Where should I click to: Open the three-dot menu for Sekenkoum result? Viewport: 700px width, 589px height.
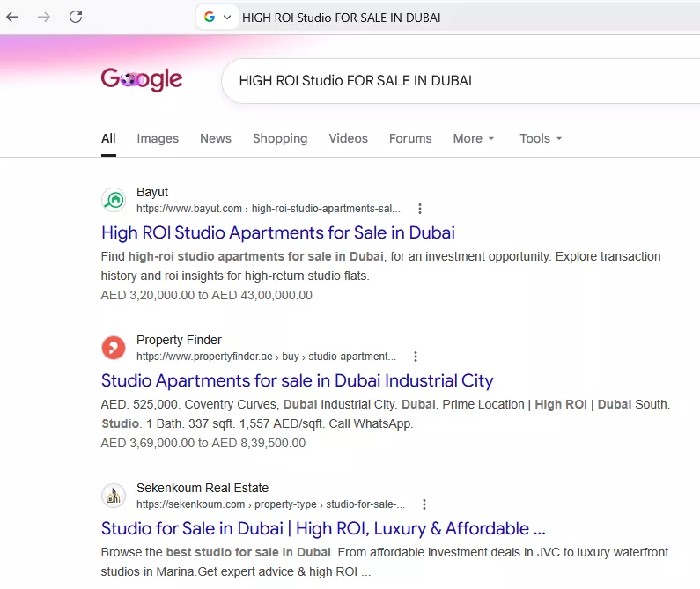(x=424, y=504)
